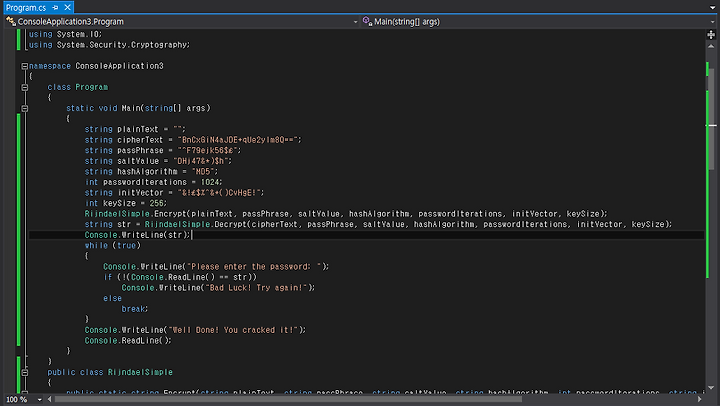Click the cipherText string value
Image resolution: width=720 pixels, height=406 pixels.
coord(238,140)
